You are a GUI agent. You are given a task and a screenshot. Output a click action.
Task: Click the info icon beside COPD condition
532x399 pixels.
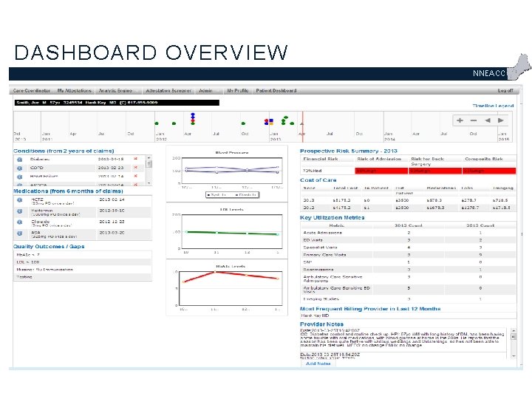(20, 168)
